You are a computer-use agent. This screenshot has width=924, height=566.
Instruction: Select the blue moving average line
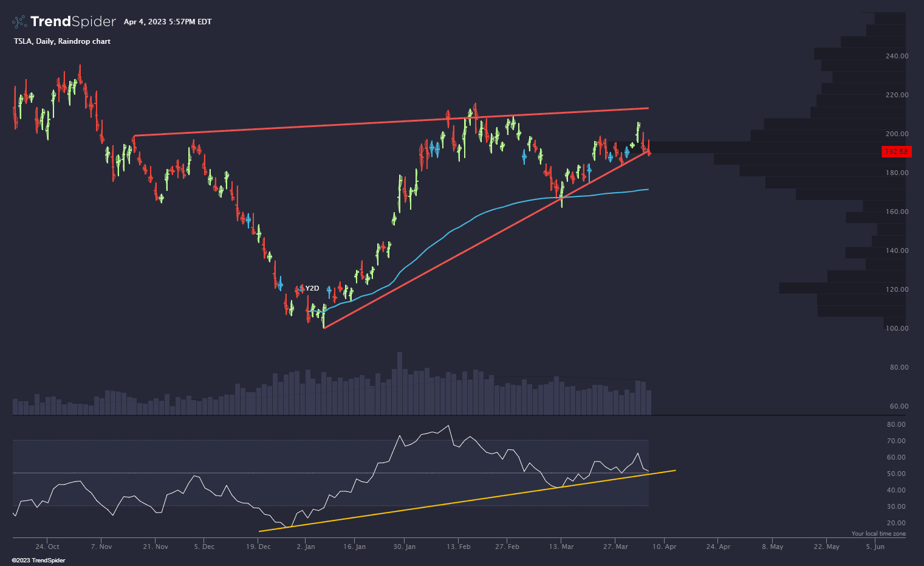[486, 213]
